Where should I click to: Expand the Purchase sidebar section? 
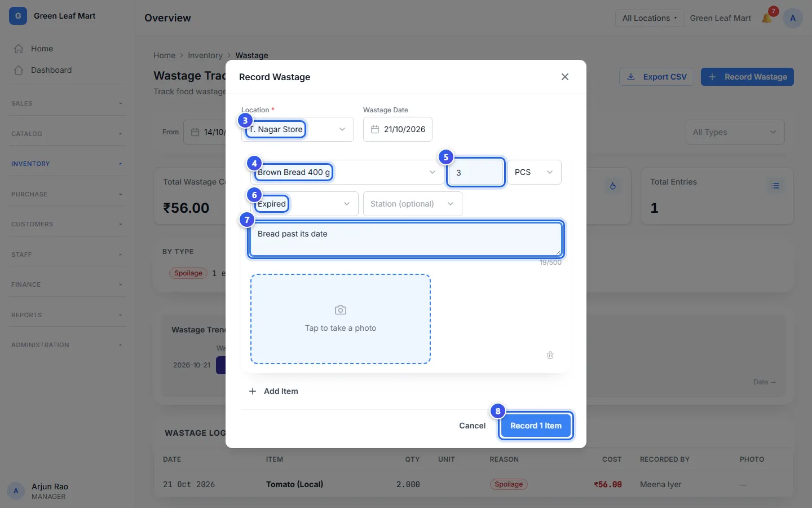(68, 194)
